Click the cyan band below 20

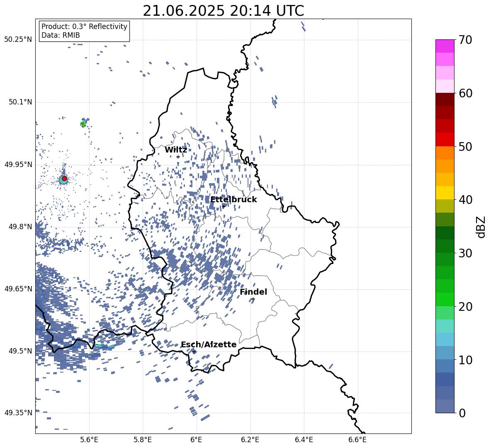[x=445, y=326]
